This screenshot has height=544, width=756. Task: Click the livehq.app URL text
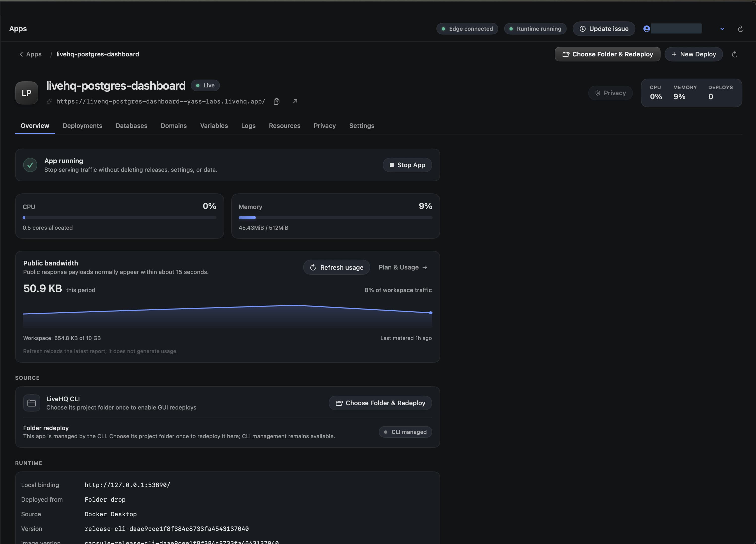(161, 101)
